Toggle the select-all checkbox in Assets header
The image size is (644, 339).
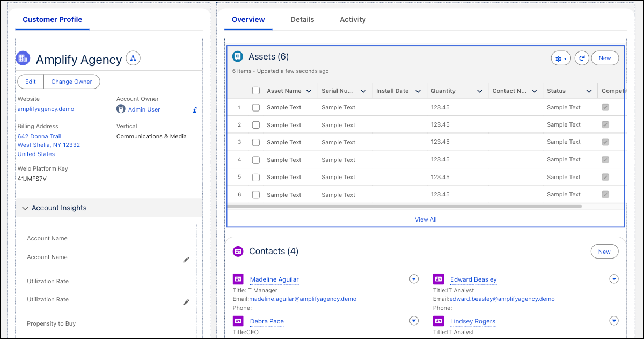256,91
